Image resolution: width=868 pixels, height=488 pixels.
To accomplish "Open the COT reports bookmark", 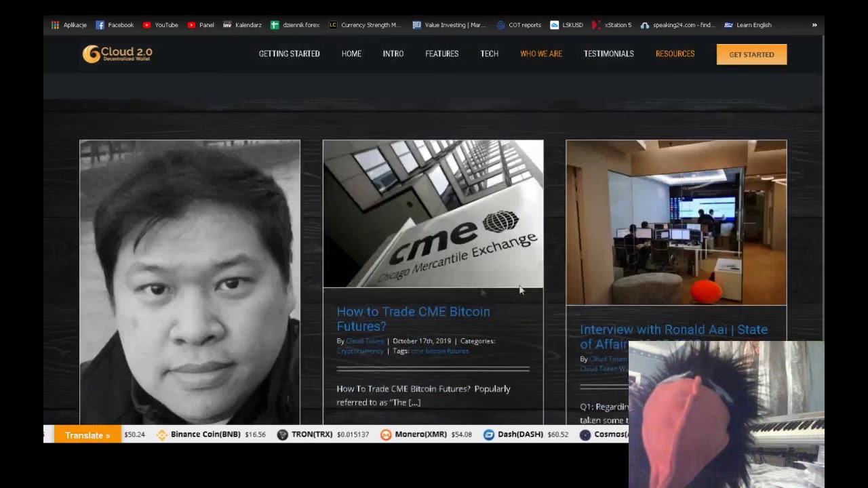I will pyautogui.click(x=519, y=25).
